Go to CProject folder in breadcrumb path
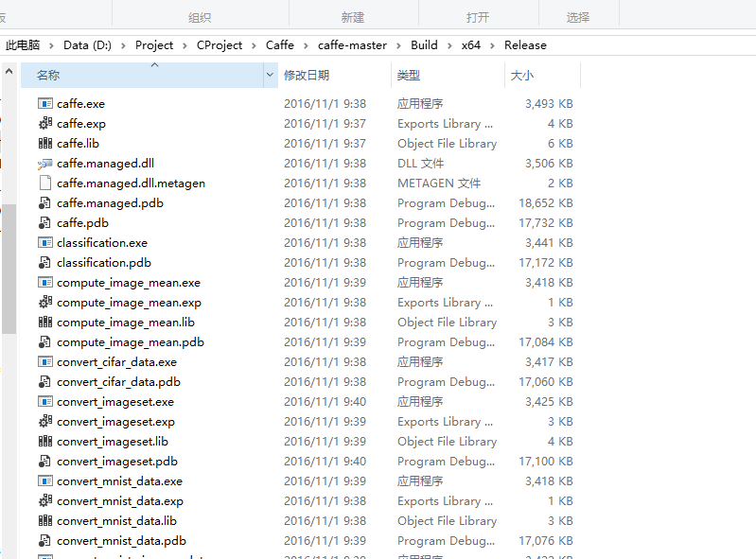The height and width of the screenshot is (559, 756). 220,44
